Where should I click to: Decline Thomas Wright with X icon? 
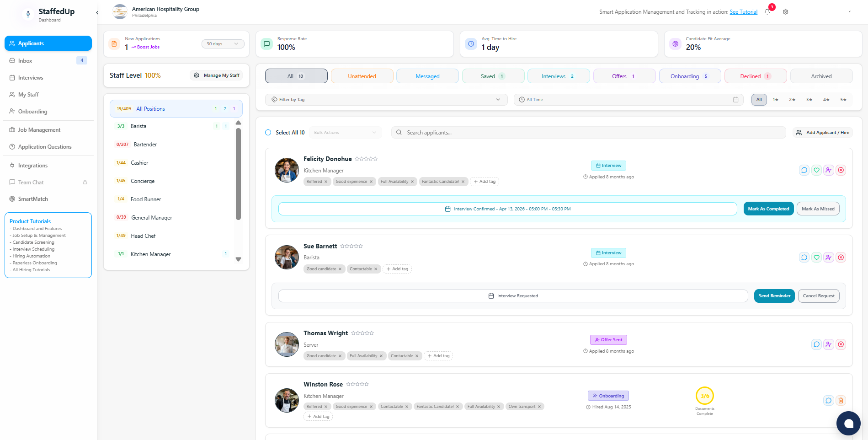(x=841, y=344)
